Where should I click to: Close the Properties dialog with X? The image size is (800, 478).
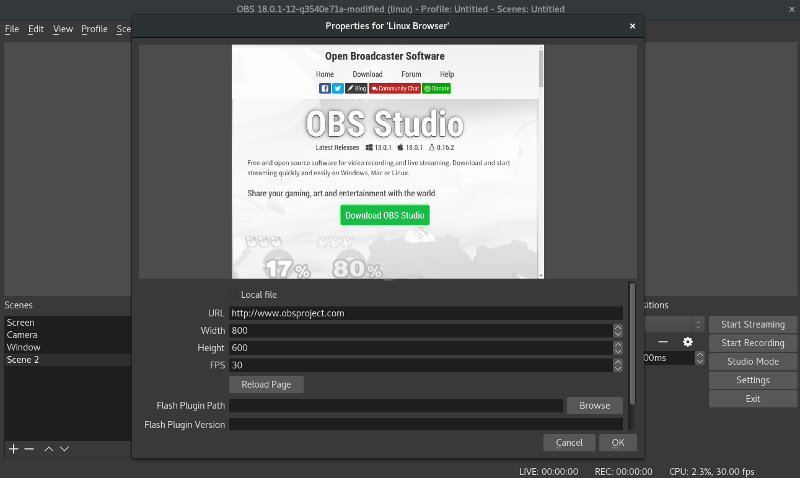[632, 26]
